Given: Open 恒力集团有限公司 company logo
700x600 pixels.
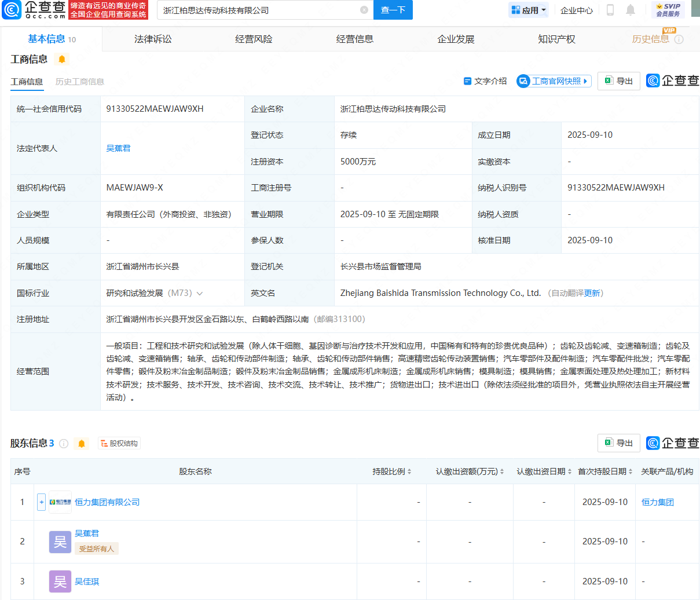Looking at the screenshot, I should pos(60,502).
